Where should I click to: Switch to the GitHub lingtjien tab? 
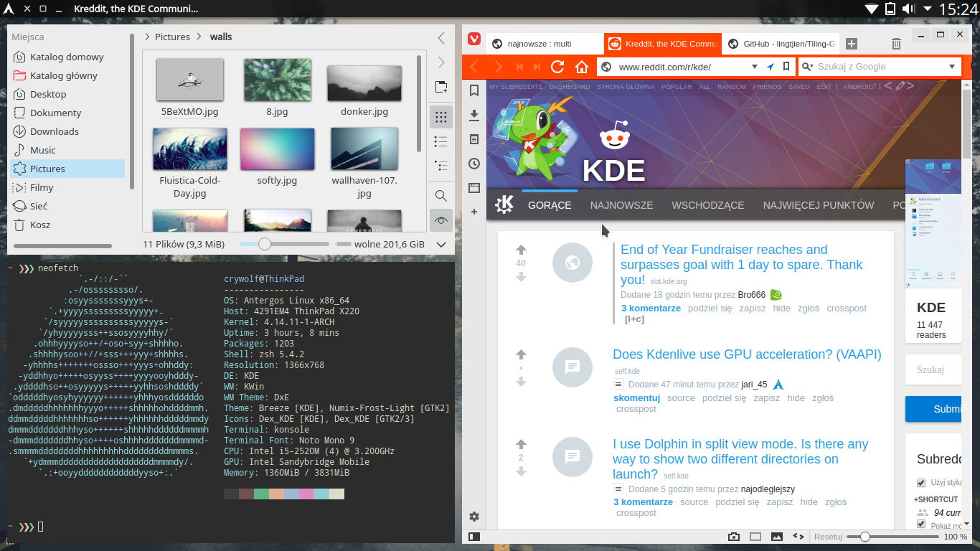pyautogui.click(x=781, y=44)
